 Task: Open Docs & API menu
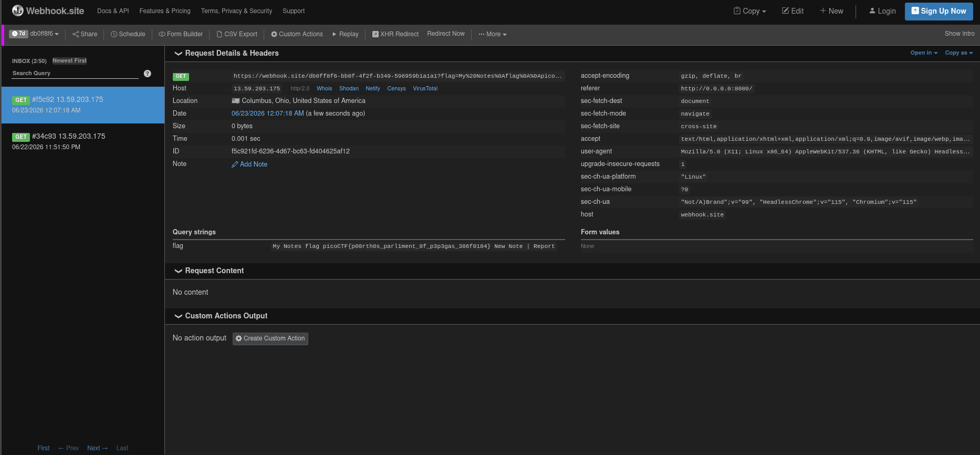[113, 11]
